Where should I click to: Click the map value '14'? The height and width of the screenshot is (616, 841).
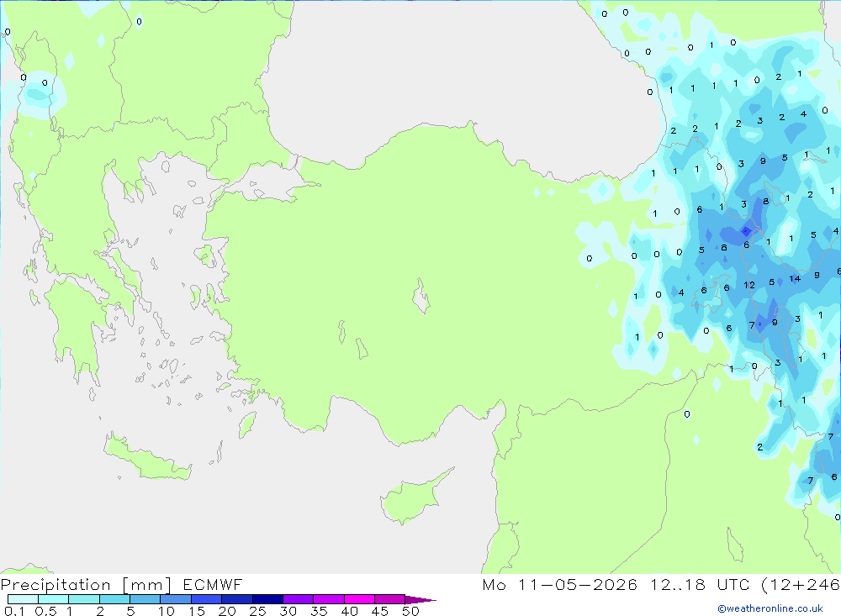pyautogui.click(x=795, y=279)
